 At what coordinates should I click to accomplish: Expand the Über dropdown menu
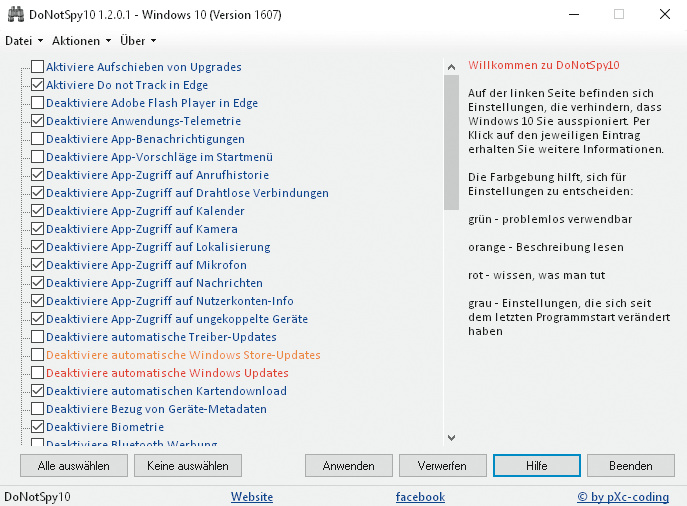[138, 41]
